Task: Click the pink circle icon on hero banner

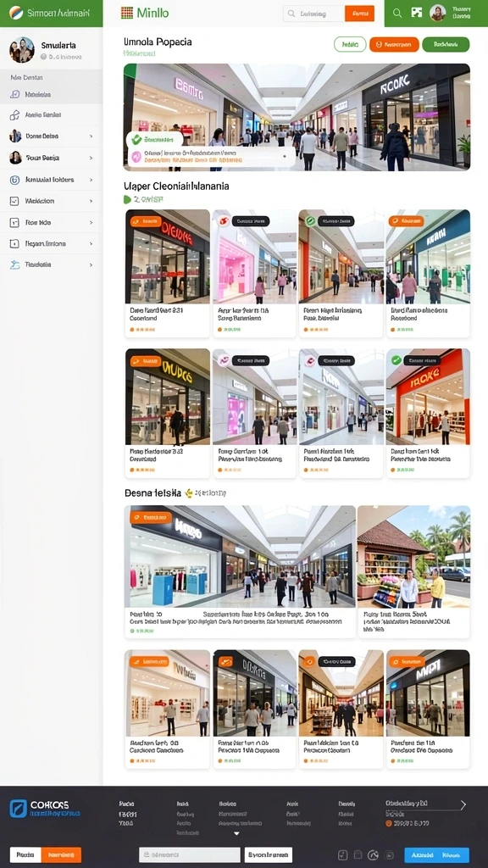Action: coord(136,156)
